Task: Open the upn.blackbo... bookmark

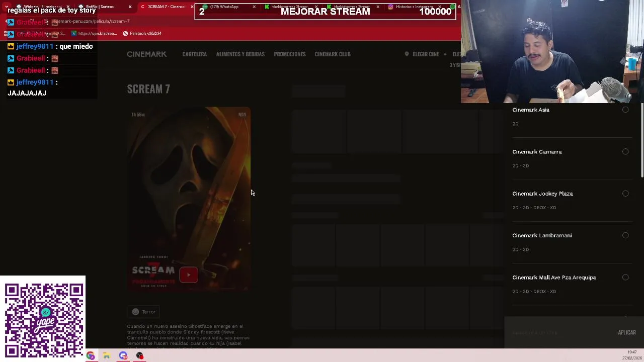Action: pyautogui.click(x=94, y=34)
